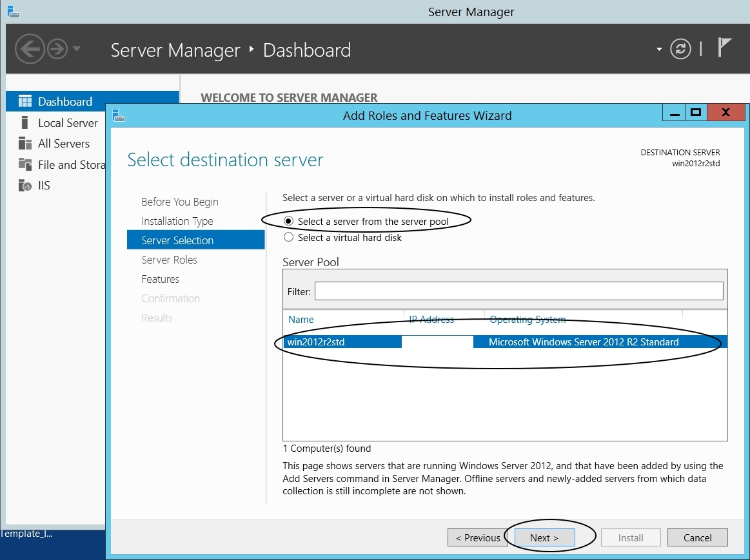
Task: Click the refresh icon in header
Action: 680,49
